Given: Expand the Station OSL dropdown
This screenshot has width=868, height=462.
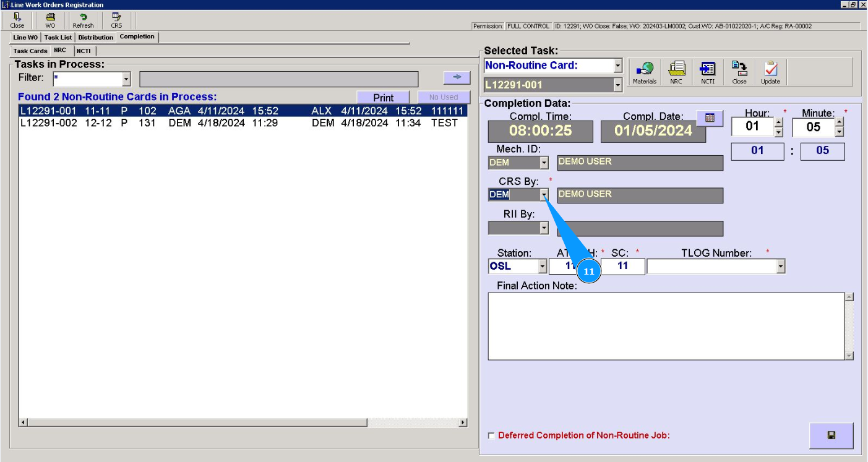Looking at the screenshot, I should (543, 267).
